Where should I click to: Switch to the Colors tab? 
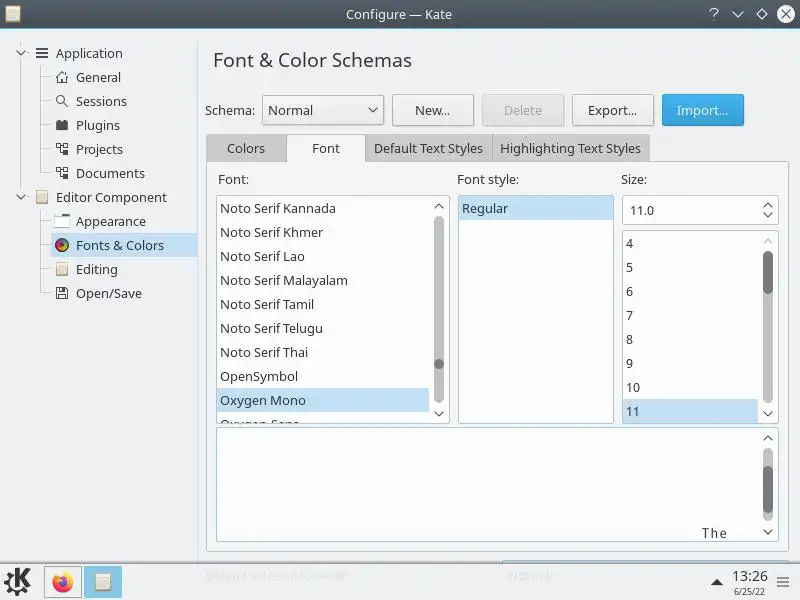246,148
